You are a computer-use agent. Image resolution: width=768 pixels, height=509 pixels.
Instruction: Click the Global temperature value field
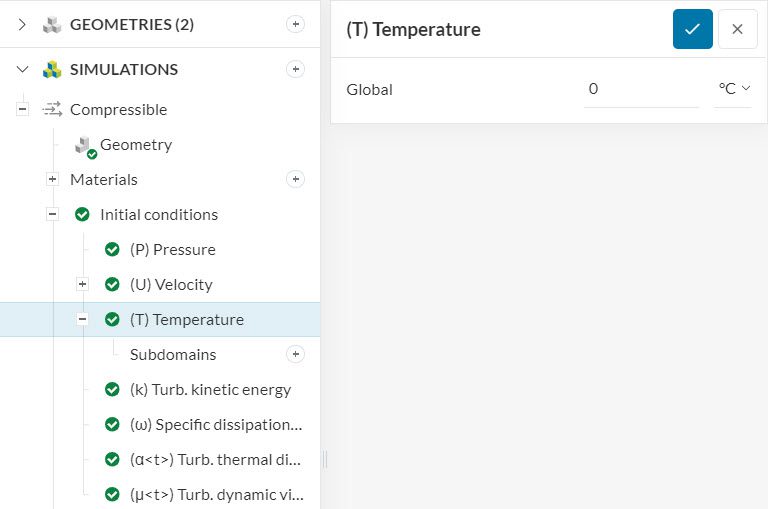(640, 89)
